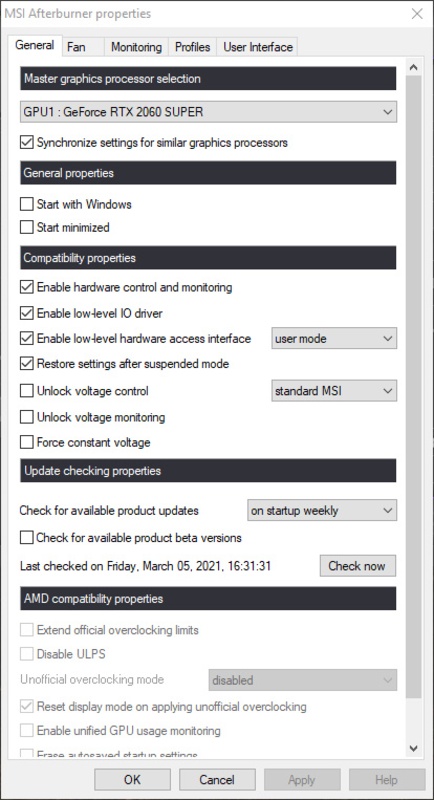Open the standard MSI voltage dropdown
This screenshot has height=800, width=434.
point(334,391)
